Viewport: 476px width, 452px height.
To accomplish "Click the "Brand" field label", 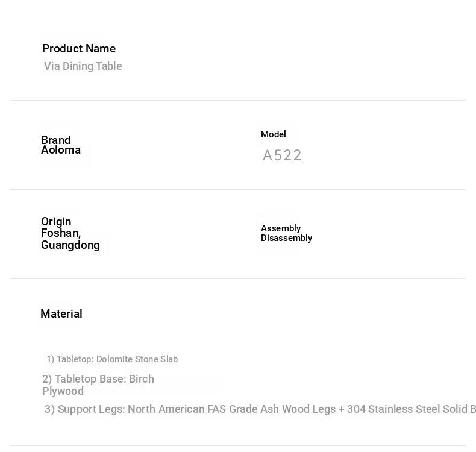I will click(x=56, y=140).
